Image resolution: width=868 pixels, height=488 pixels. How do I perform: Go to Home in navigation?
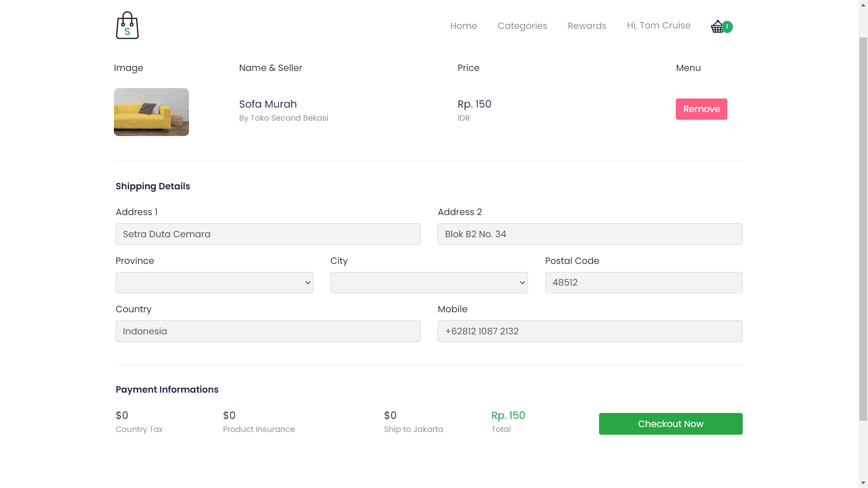point(463,26)
